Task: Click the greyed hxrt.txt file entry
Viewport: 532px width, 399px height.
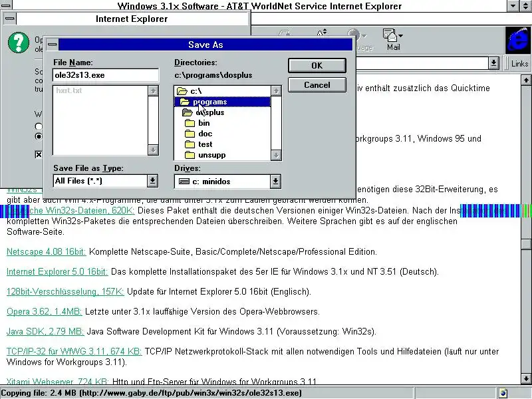Action: pos(69,90)
